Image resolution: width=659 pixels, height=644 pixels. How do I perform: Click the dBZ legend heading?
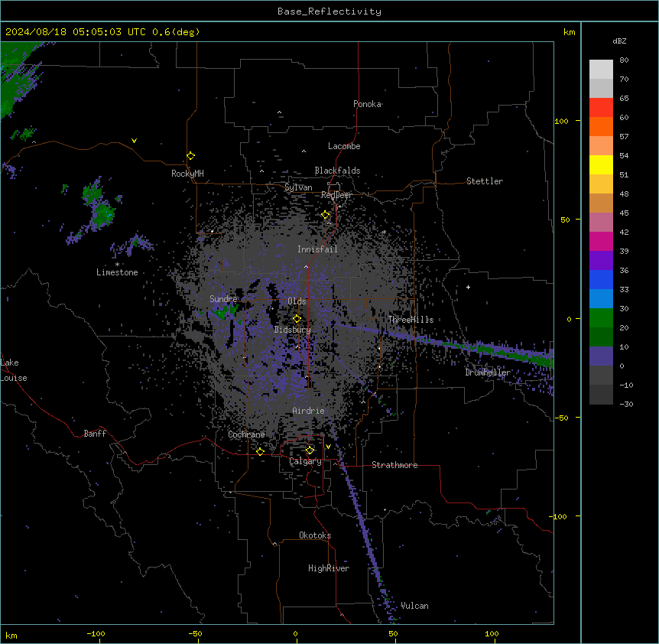(x=619, y=41)
